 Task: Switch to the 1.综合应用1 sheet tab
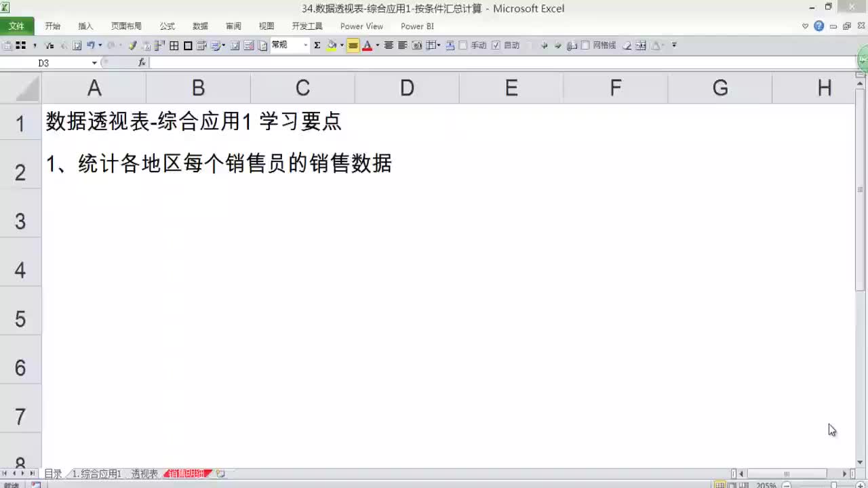pyautogui.click(x=97, y=474)
